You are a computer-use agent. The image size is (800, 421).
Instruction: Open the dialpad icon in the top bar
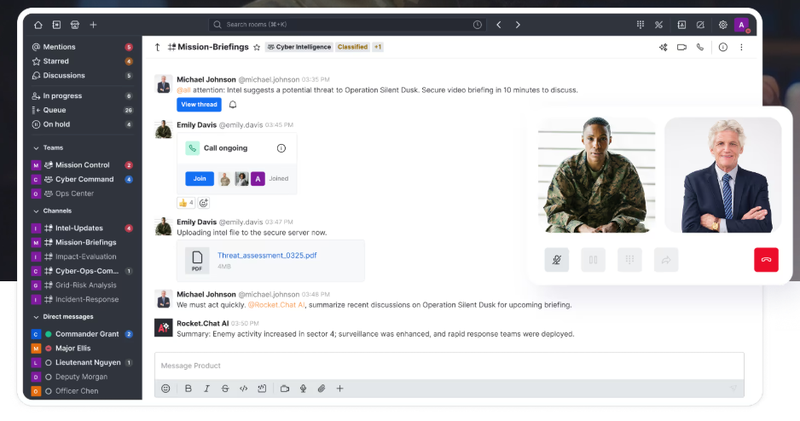coord(640,25)
